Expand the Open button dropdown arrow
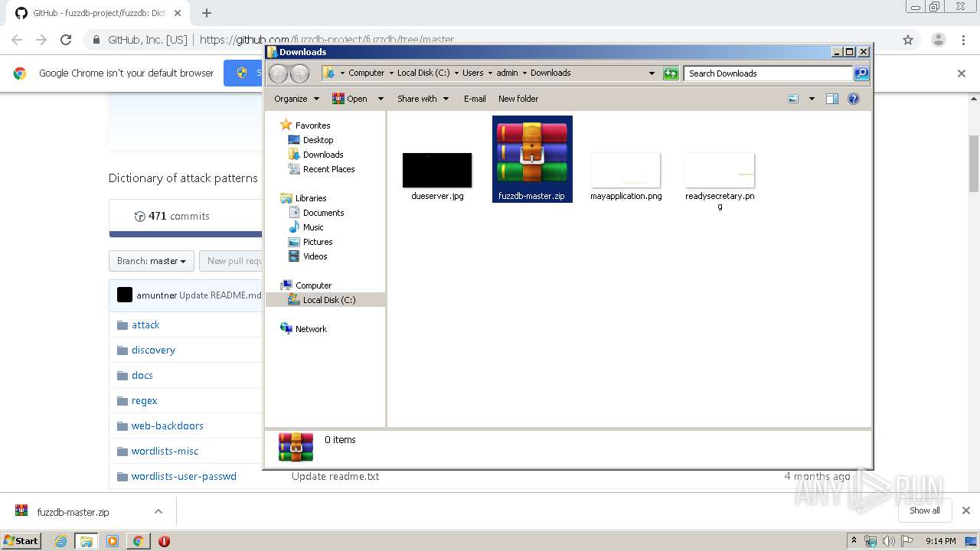 [x=381, y=99]
